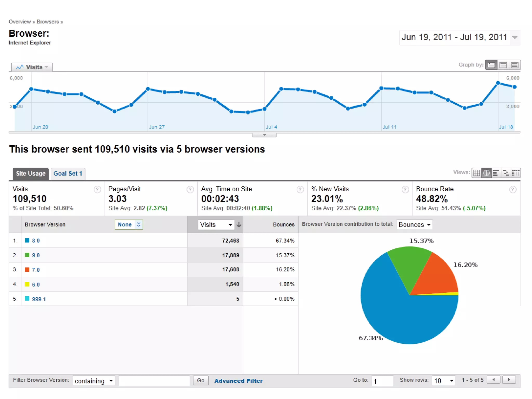Open the date range dropdown
This screenshot has height=399, width=532.
click(515, 38)
